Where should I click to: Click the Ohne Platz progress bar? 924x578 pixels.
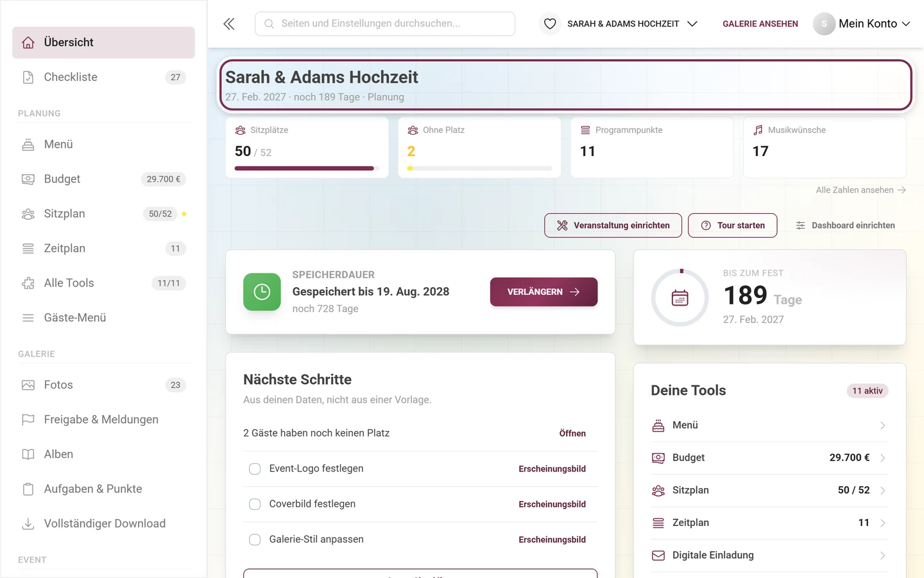[479, 168]
